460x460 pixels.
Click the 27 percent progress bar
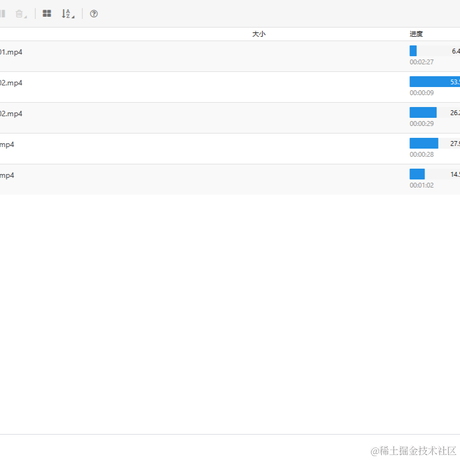point(435,143)
